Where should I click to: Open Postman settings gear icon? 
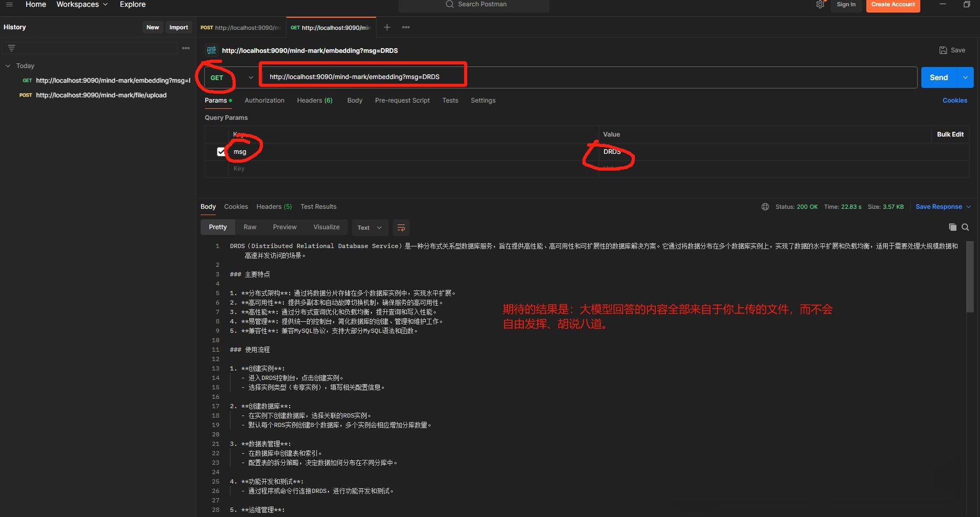pyautogui.click(x=820, y=5)
